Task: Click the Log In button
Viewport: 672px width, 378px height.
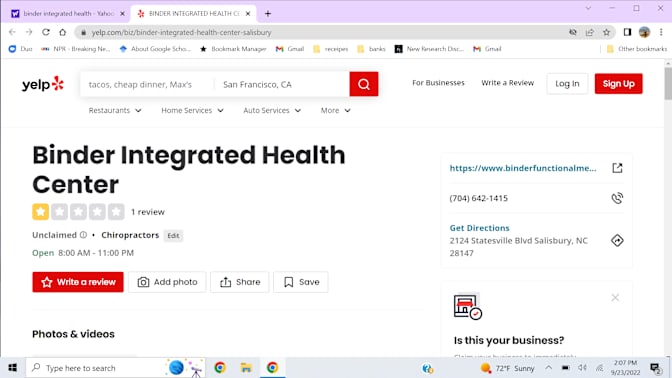Action: (x=567, y=84)
